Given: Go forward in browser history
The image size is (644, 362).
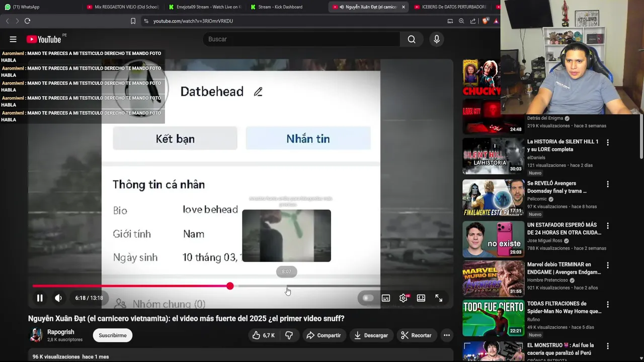Looking at the screenshot, I should 17,21.
